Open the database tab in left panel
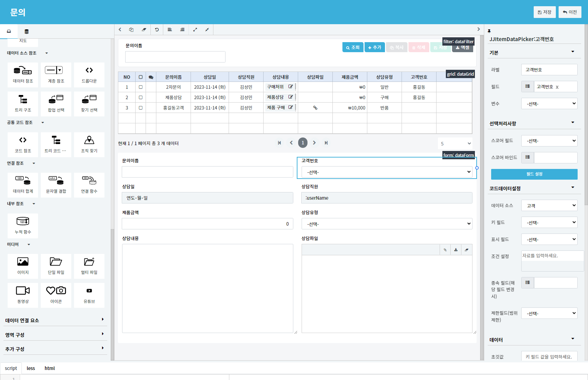The width and height of the screenshot is (588, 380). [27, 31]
